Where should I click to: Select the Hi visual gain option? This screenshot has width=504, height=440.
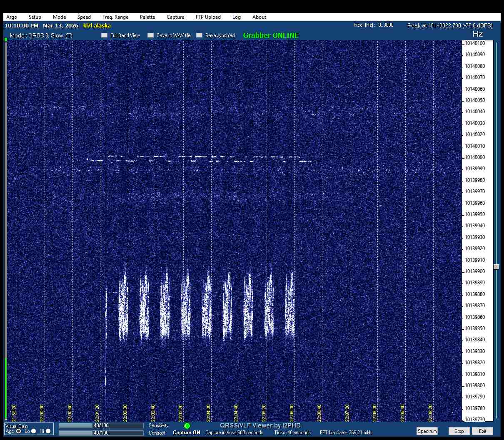coord(48,431)
